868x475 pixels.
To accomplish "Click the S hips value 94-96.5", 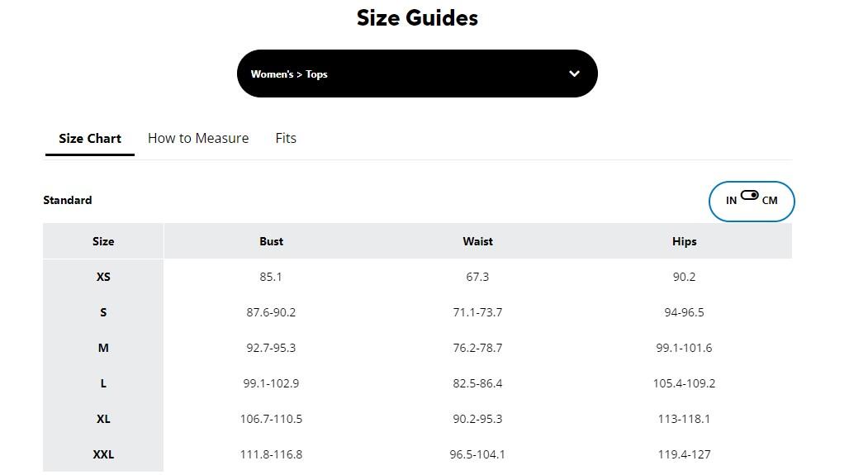I will click(x=684, y=312).
